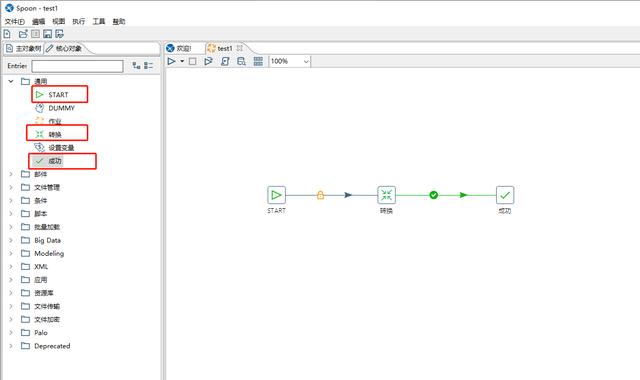
Task: Click the replay job icon
Action: point(208,61)
